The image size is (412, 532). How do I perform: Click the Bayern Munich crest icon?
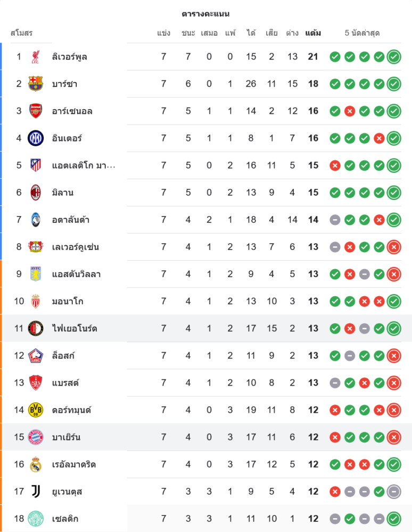point(36,437)
